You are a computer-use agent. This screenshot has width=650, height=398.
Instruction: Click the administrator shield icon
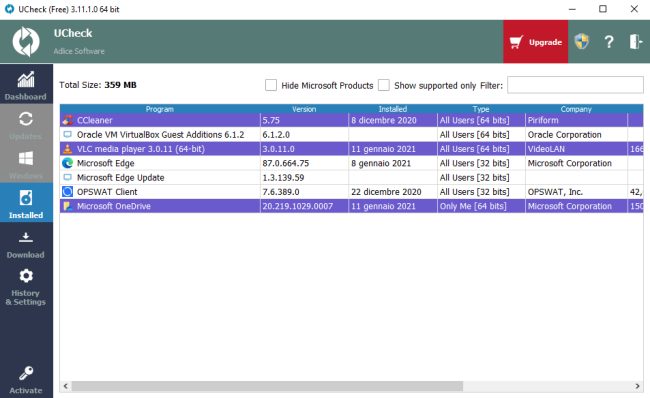pyautogui.click(x=582, y=41)
